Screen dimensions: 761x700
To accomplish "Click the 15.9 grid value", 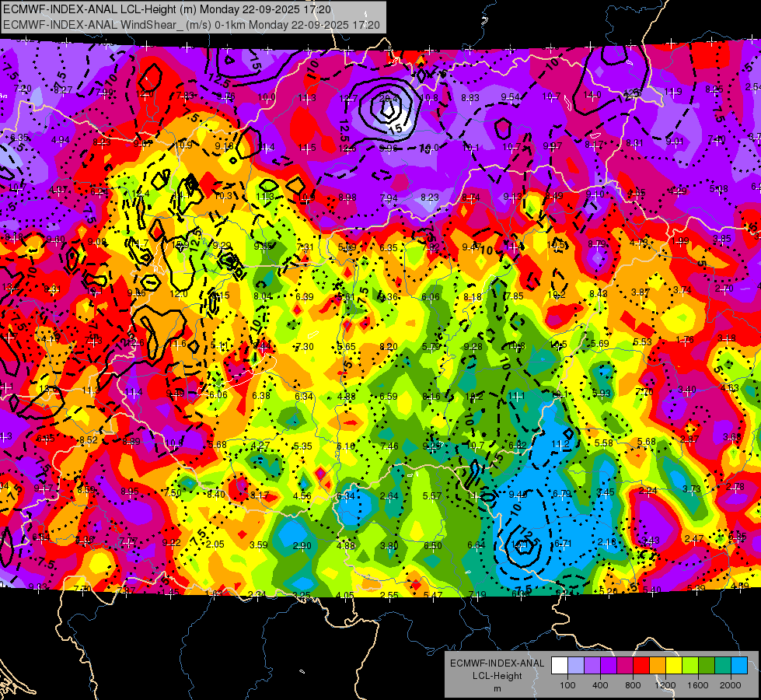I will coord(180,244).
